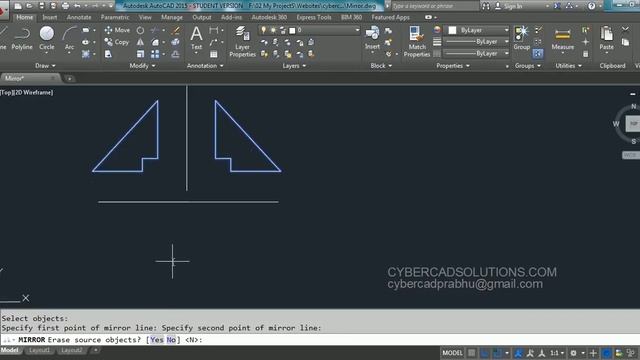Open the 1:1 annotation scale dropdown
Viewport: 640px width, 360px height.
(x=558, y=353)
